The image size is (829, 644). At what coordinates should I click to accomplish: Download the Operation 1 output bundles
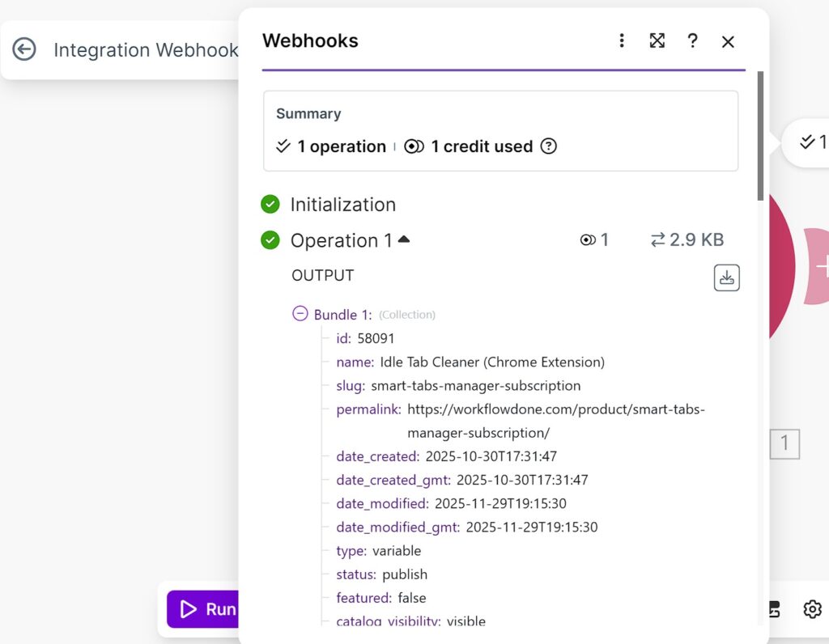(x=726, y=278)
